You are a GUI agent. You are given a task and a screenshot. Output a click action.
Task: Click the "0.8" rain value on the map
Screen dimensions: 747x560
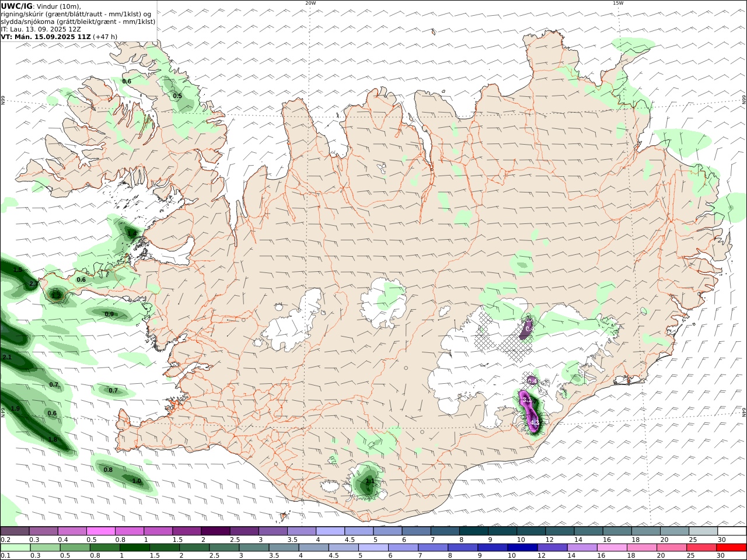108,470
